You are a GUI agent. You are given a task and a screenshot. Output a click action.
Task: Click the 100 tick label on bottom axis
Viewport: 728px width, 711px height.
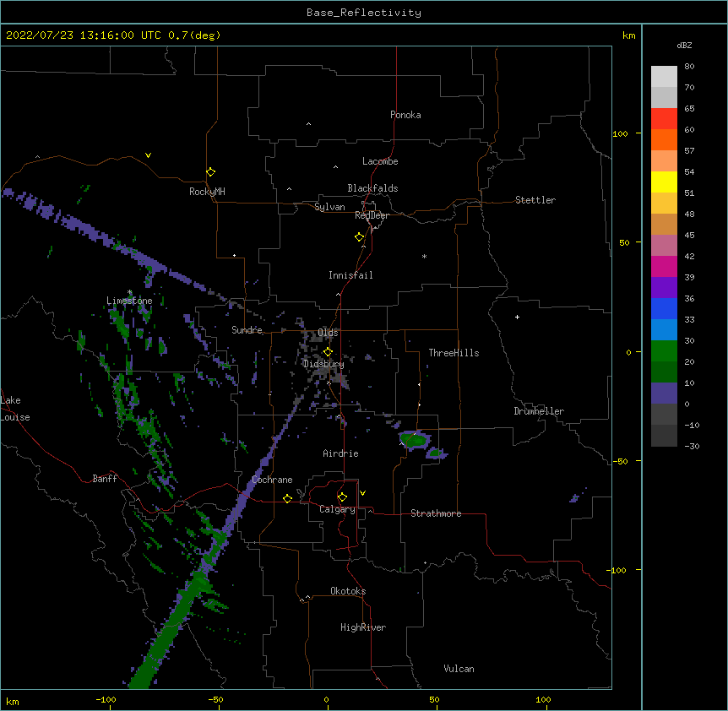[x=543, y=699]
